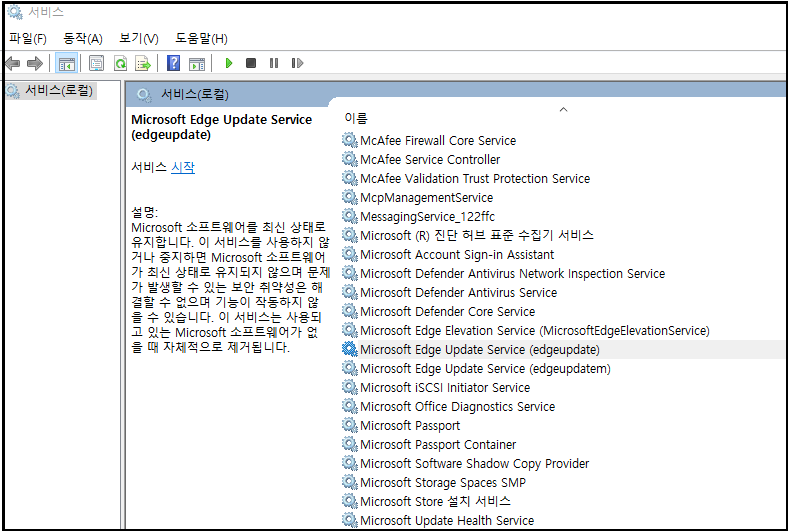
Task: Open the Properties toolbar icon
Action: (96, 63)
